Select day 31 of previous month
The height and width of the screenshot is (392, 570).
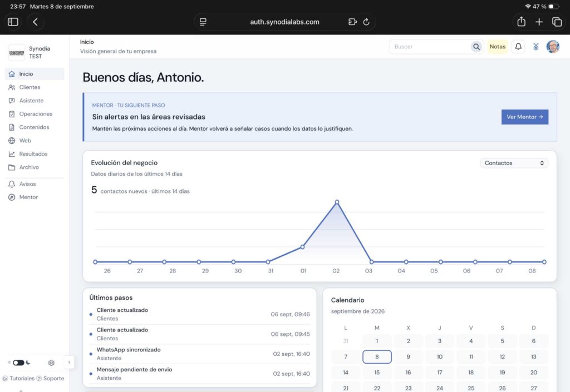click(346, 341)
